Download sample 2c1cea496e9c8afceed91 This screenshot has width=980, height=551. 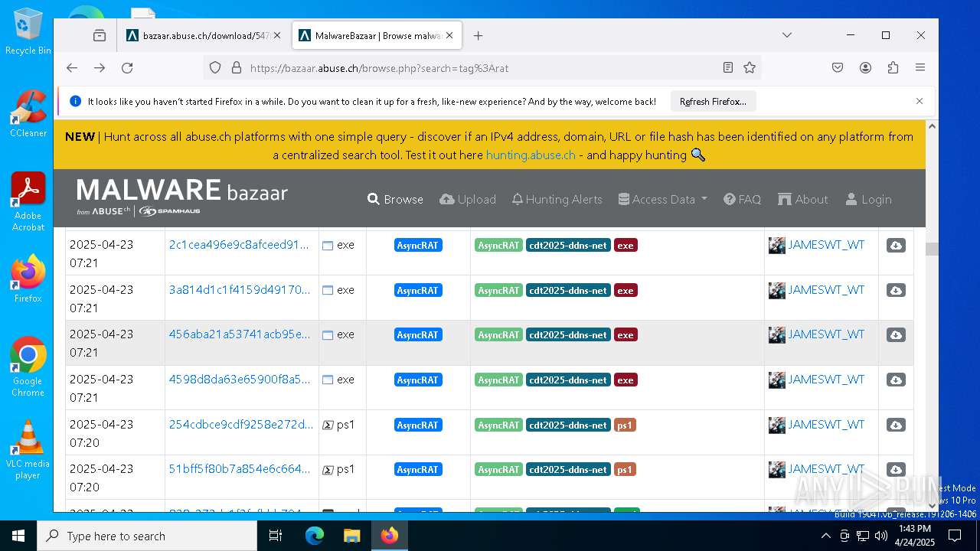(x=896, y=245)
